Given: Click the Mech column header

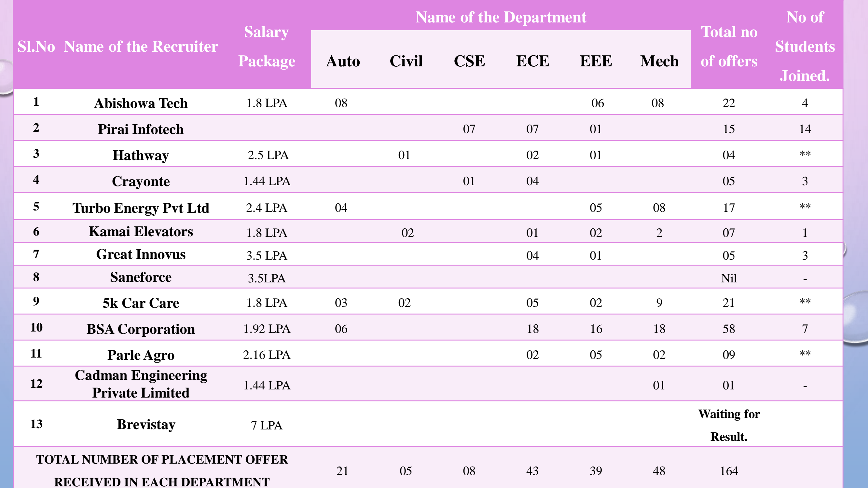Looking at the screenshot, I should 659,61.
